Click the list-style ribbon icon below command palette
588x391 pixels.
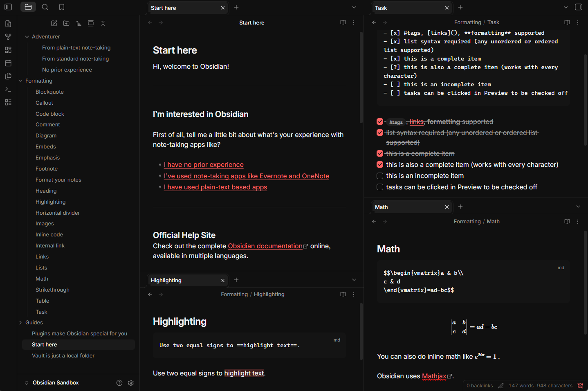coord(8,102)
